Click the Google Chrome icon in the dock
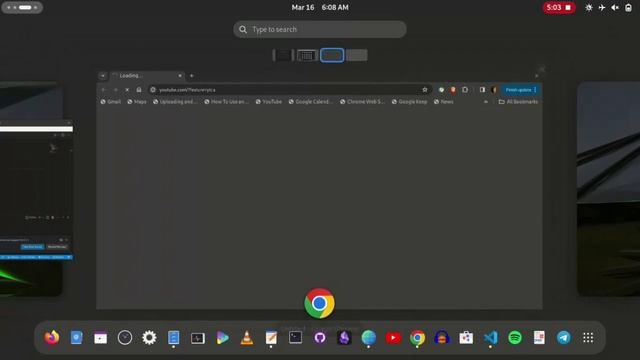 pos(417,338)
